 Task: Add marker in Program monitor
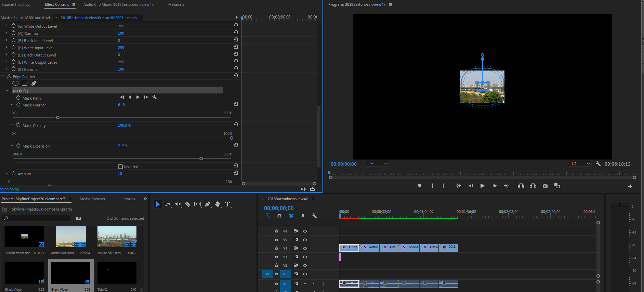point(420,186)
